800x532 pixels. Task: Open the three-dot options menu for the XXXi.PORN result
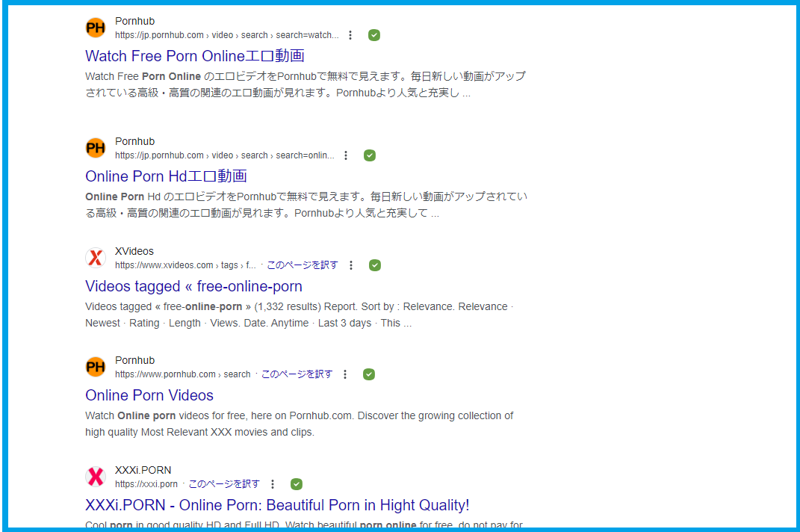[273, 484]
